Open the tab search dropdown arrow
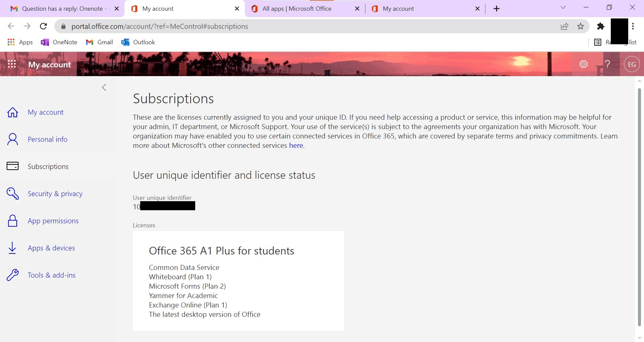The height and width of the screenshot is (342, 644). (563, 8)
